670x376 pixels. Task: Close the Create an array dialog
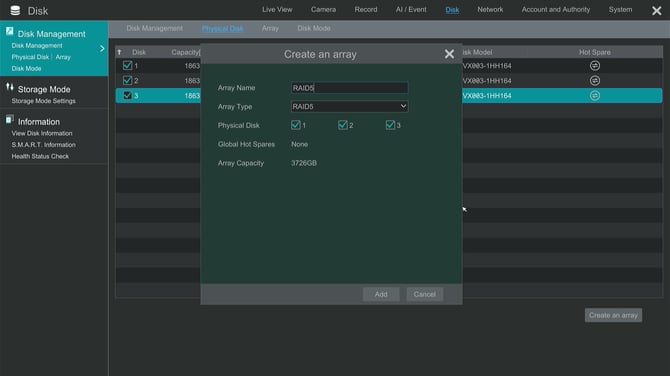point(449,54)
